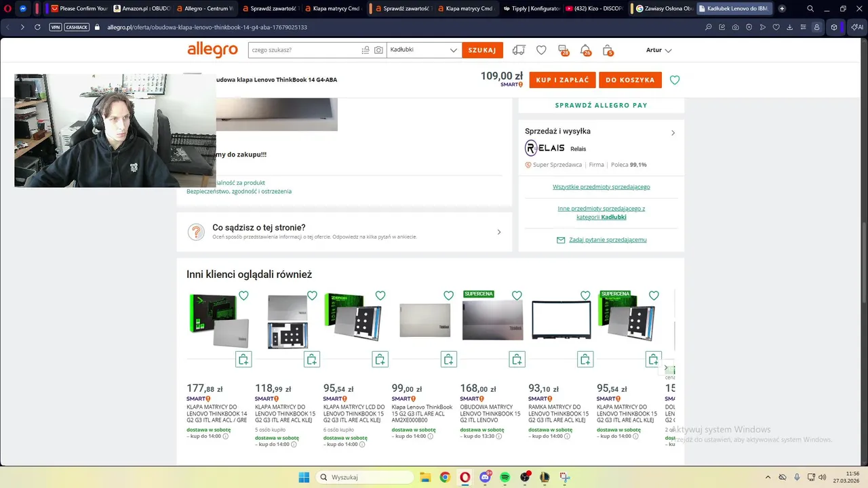The height and width of the screenshot is (488, 868).
Task: Switch to Amazon.pl OBUDOWA tab
Action: pos(141,9)
